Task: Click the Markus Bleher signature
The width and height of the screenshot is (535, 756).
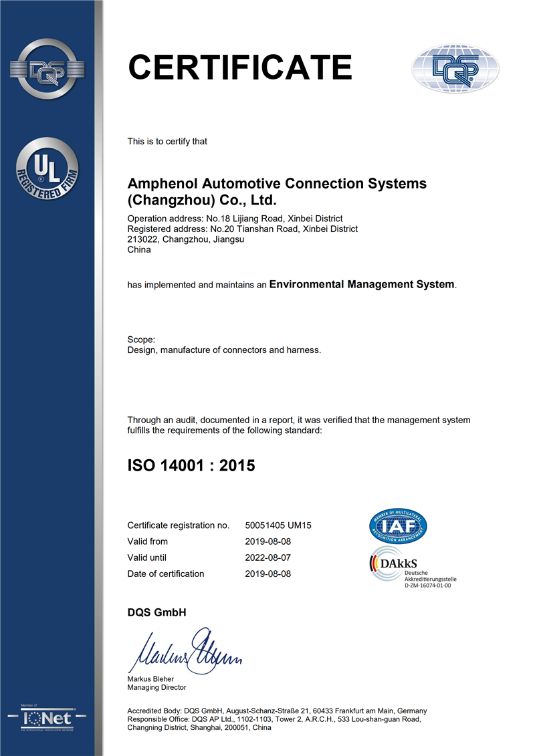Action: coord(185,650)
